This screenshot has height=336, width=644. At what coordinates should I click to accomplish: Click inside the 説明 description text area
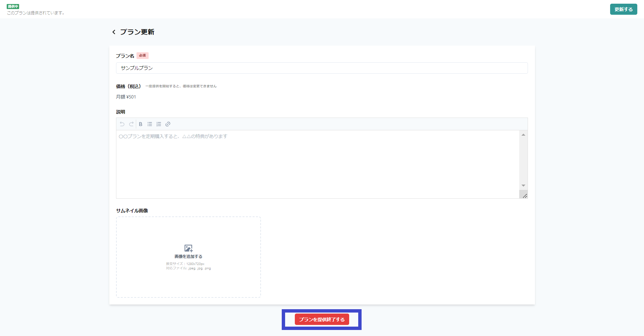tap(302, 157)
